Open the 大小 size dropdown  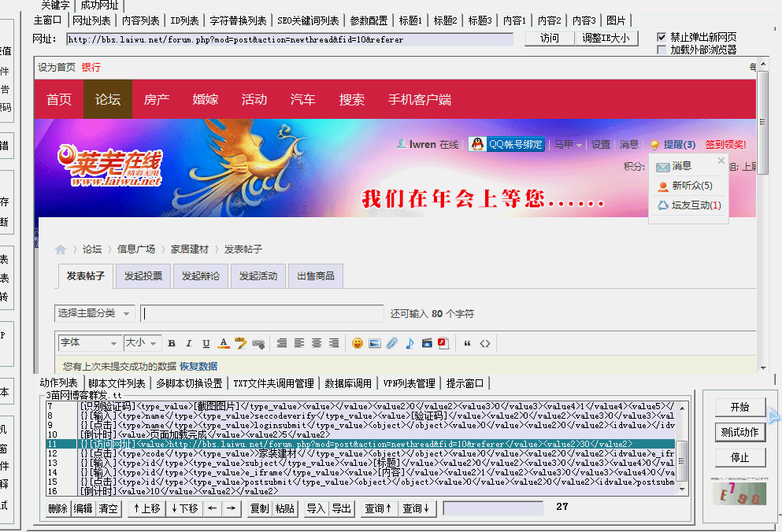[x=142, y=342]
